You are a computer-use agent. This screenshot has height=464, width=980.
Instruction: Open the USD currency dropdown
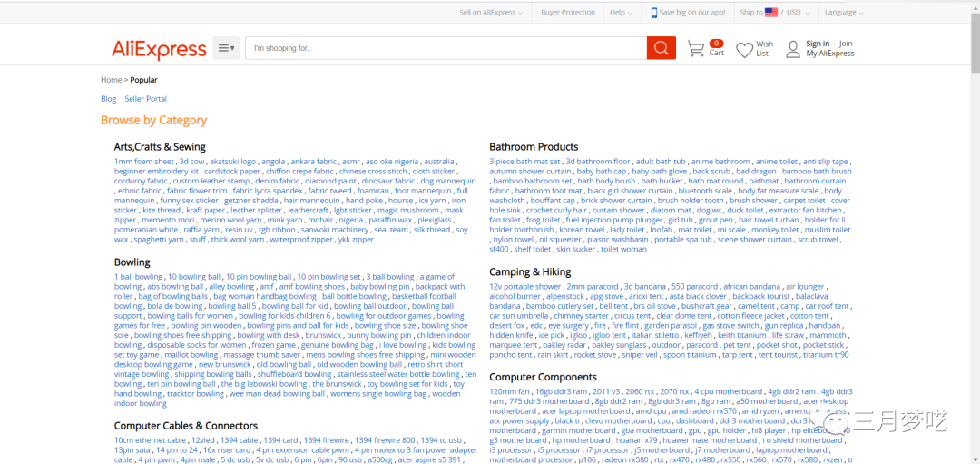pos(798,13)
